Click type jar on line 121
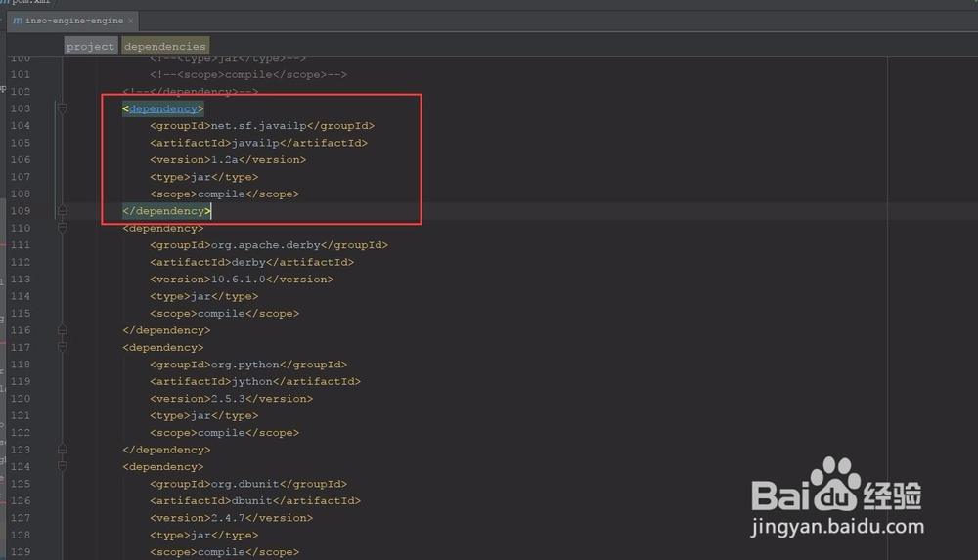Screen dimensions: 978x560 coord(203,415)
